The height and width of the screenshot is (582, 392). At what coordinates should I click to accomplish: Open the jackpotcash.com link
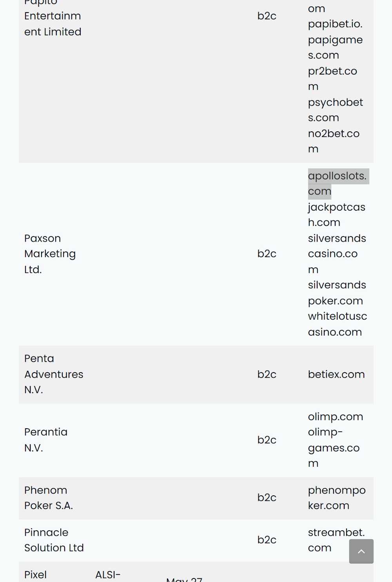(x=336, y=215)
